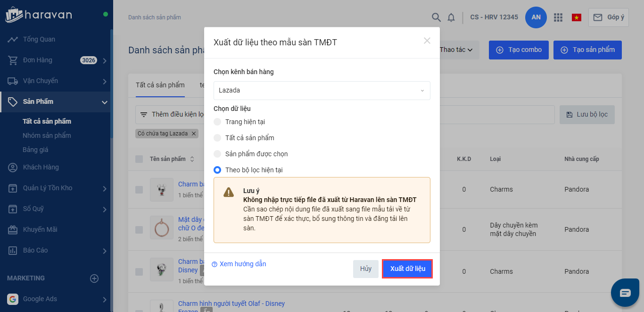Screen dimensions: 644x312
Task: Open the notifications bell
Action: pos(451,17)
